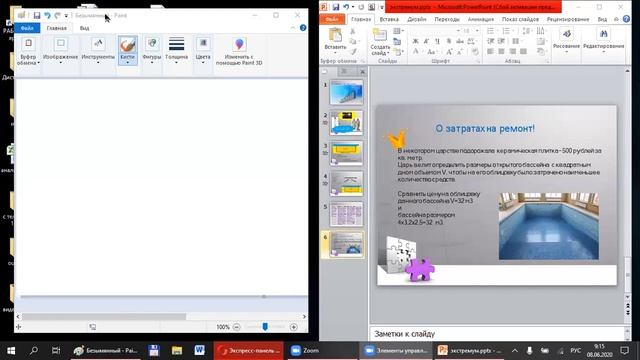Image resolution: width=640 pixels, height=360 pixels.
Task: Expand the Изображение group in Paint
Action: (x=60, y=51)
